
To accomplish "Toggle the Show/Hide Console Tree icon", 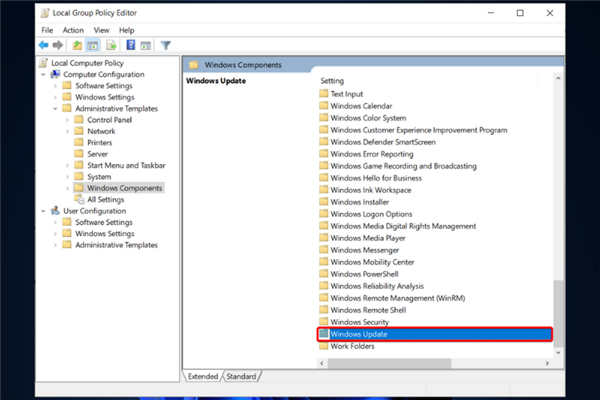I will (x=93, y=45).
